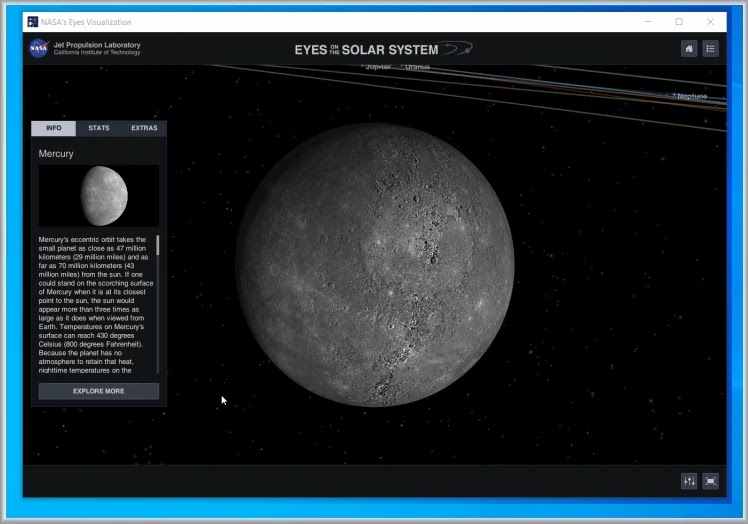Go to the home view icon
The height and width of the screenshot is (524, 748).
pos(689,49)
